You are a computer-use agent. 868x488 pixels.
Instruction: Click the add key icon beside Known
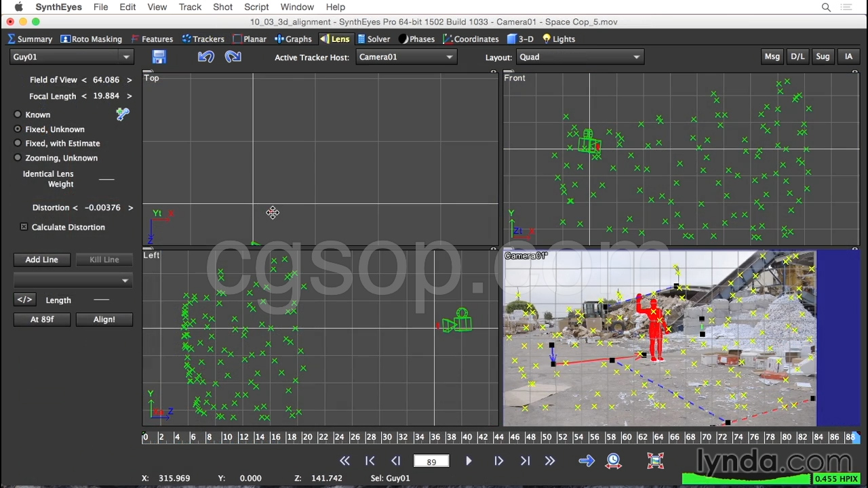pos(123,115)
